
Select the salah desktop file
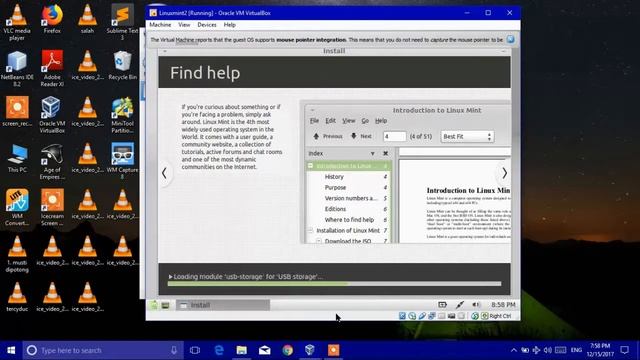point(87,19)
